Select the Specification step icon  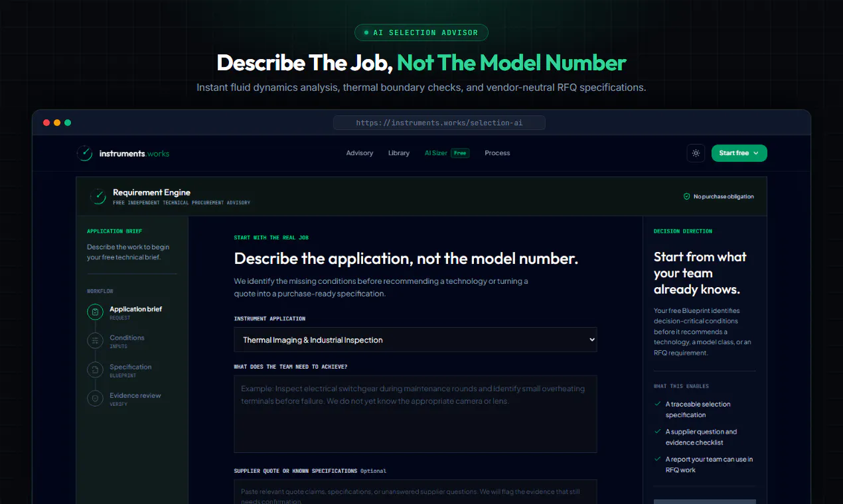[x=95, y=369]
